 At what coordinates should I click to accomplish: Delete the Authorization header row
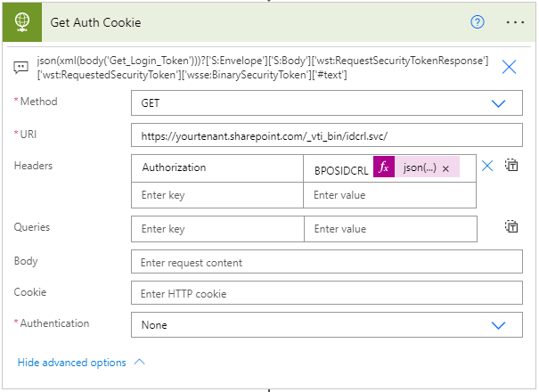coord(487,166)
